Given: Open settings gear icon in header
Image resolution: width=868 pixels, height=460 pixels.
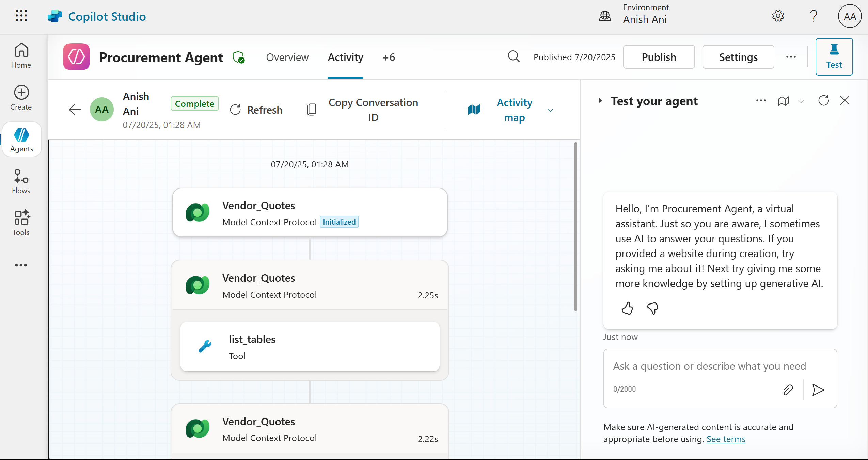Looking at the screenshot, I should click(778, 16).
